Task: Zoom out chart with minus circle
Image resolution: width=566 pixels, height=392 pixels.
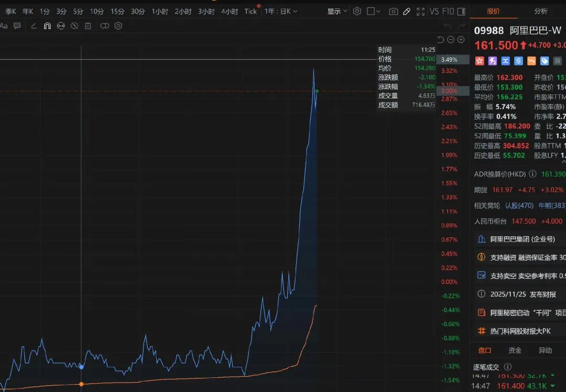Action: pos(451,40)
